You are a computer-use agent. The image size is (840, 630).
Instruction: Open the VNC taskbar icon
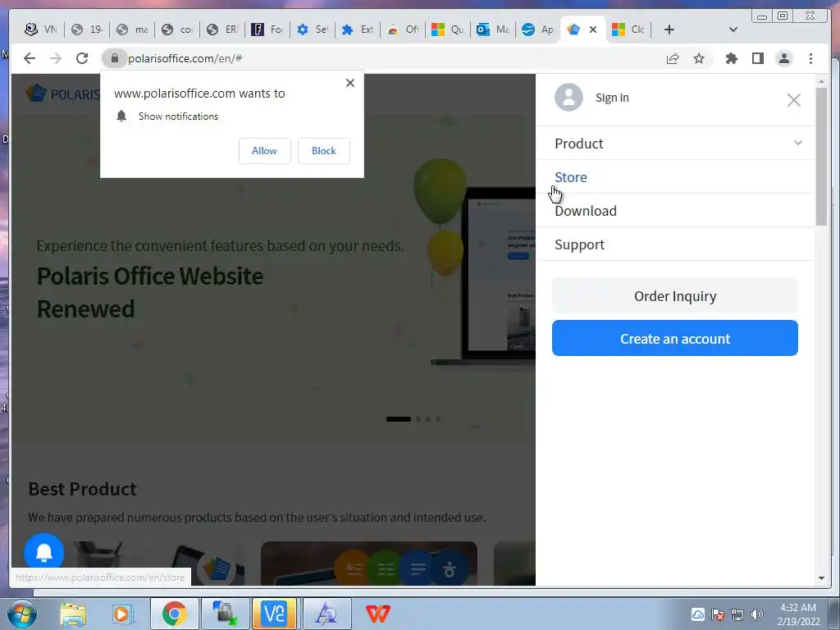click(x=274, y=614)
